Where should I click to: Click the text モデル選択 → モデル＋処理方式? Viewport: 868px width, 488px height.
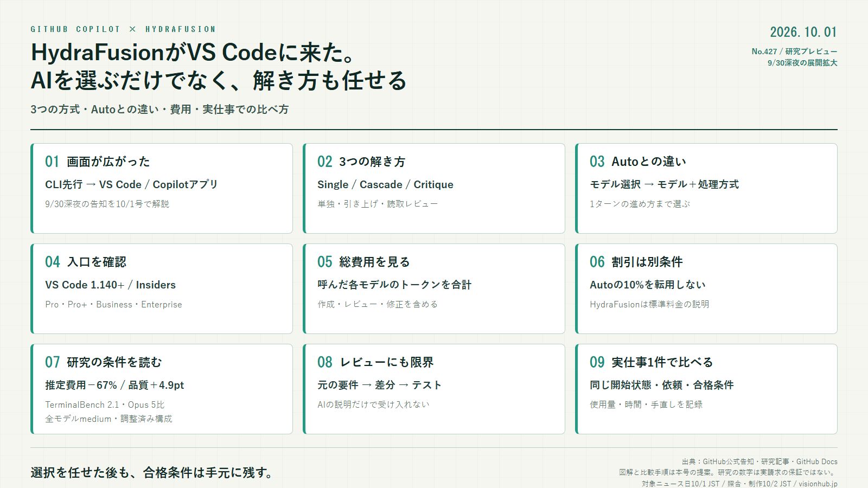pyautogui.click(x=664, y=184)
